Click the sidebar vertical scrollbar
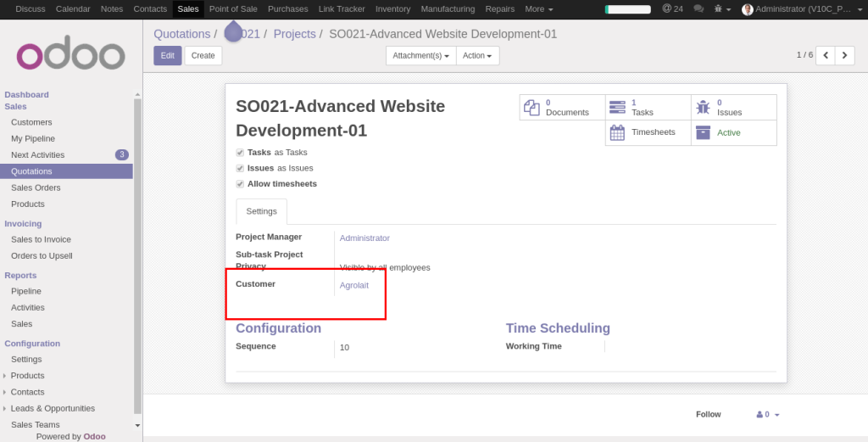Screen dimensions: 868x442 pyautogui.click(x=137, y=255)
